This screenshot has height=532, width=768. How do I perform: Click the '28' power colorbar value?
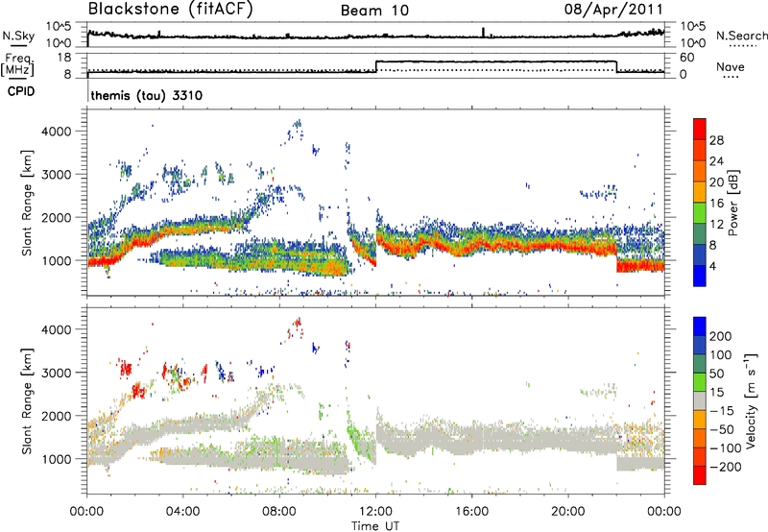[716, 140]
